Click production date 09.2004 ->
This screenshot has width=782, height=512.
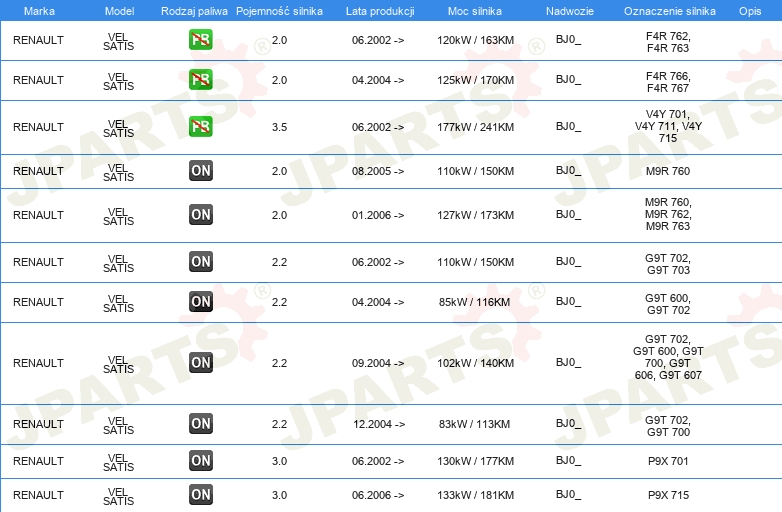click(378, 363)
